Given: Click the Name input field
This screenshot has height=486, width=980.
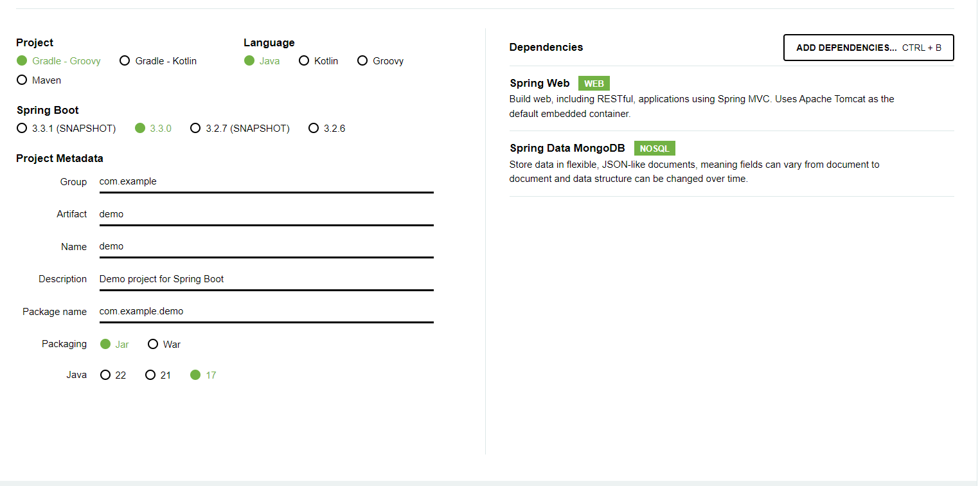Looking at the screenshot, I should (x=266, y=247).
